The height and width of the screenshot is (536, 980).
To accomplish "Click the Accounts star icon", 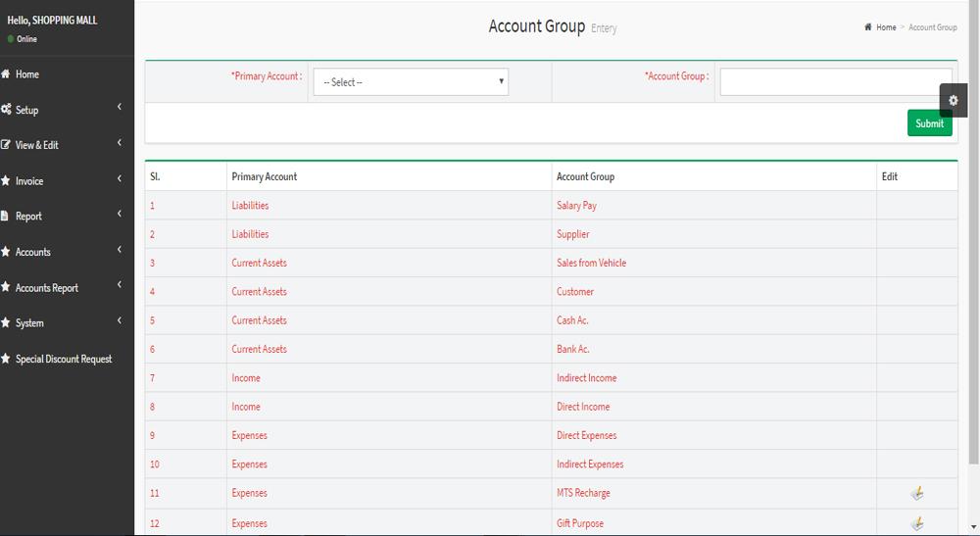I will pos(6,252).
